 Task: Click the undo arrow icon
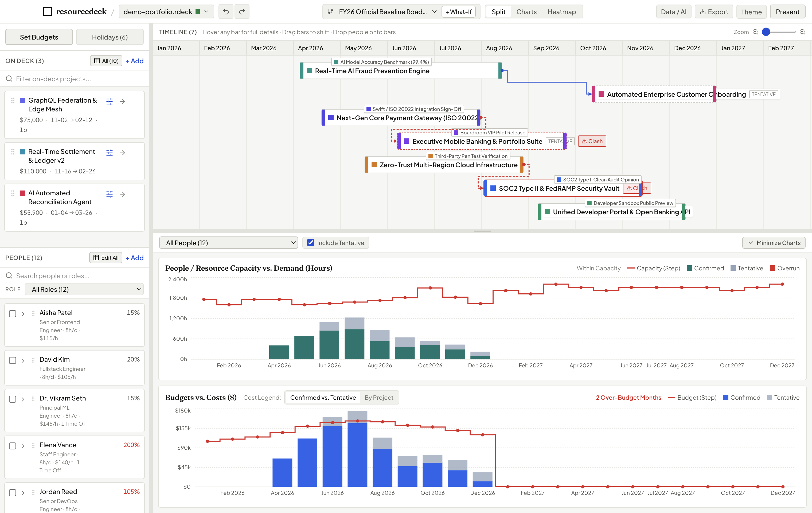coord(226,12)
